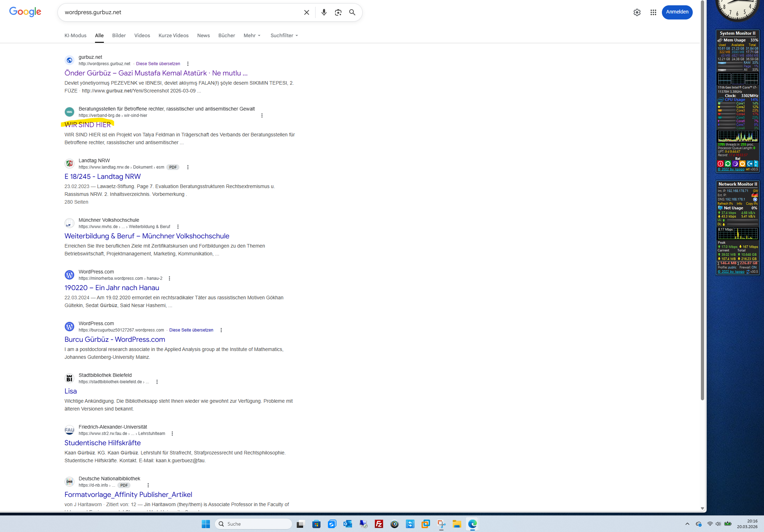Open Weiterbildung & Beruf result link
Screen dimensions: 764x532
147,236
